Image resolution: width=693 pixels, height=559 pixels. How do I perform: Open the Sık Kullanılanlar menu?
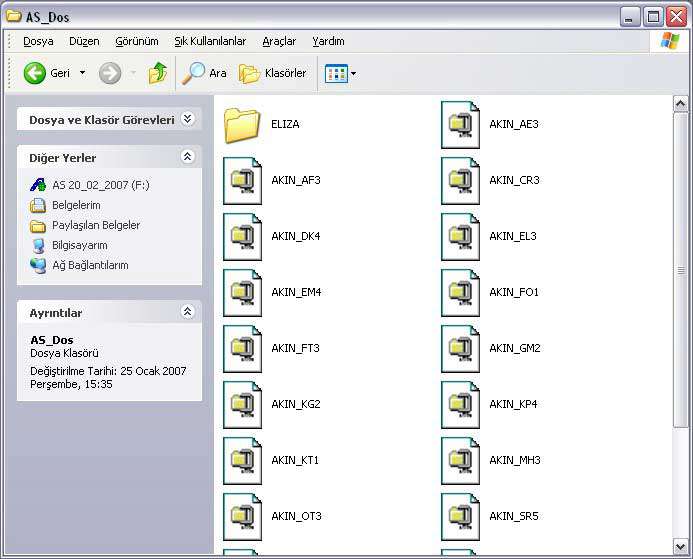click(210, 41)
